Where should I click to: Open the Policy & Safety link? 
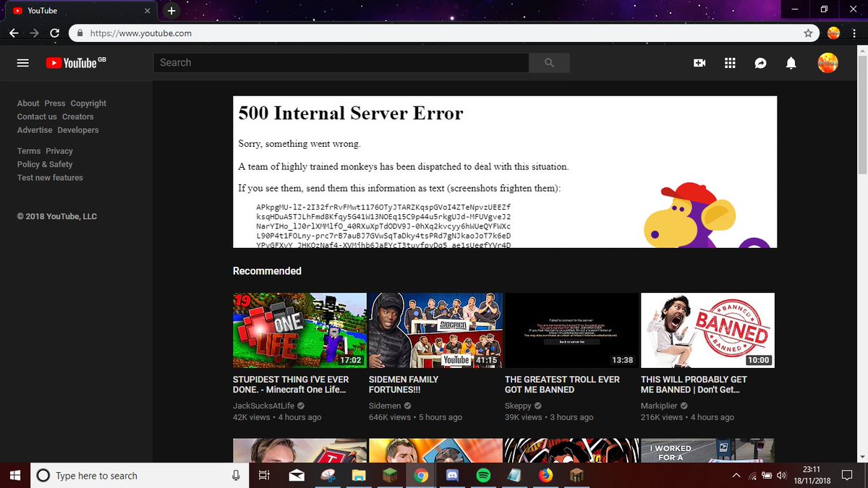(45, 164)
